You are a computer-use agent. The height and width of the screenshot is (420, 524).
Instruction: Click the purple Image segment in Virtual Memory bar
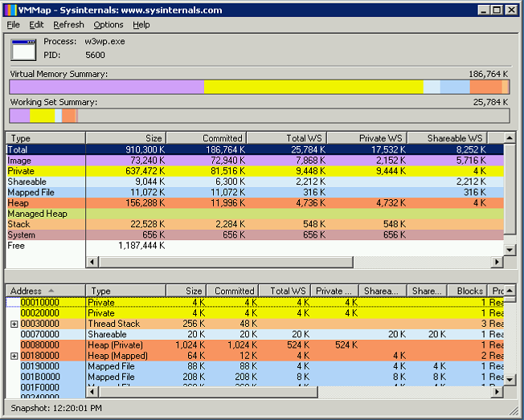point(107,87)
